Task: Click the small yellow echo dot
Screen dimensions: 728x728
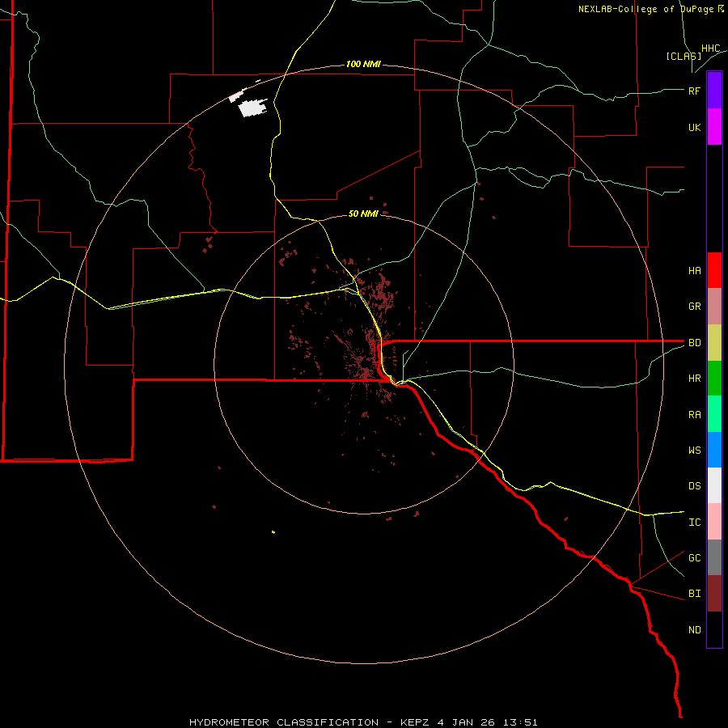Action: (x=273, y=531)
